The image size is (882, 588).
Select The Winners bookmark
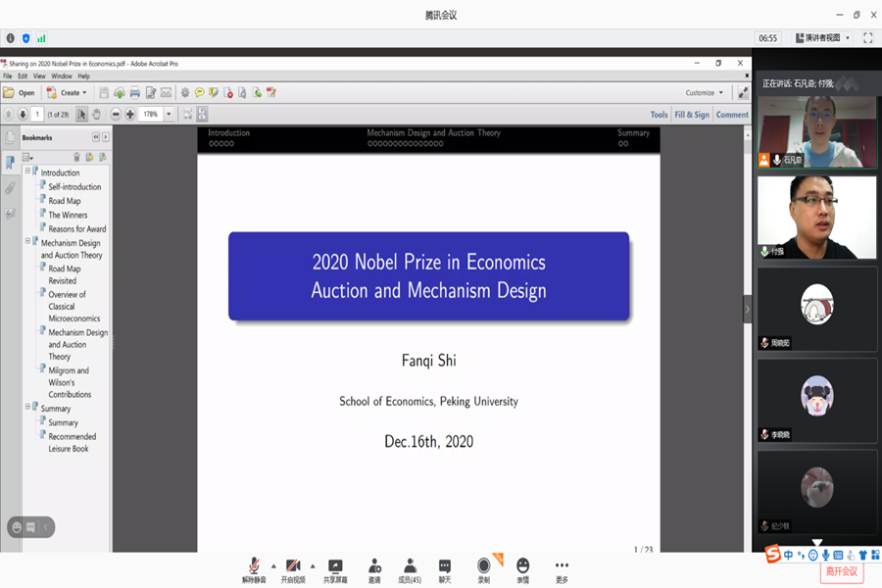[68, 215]
